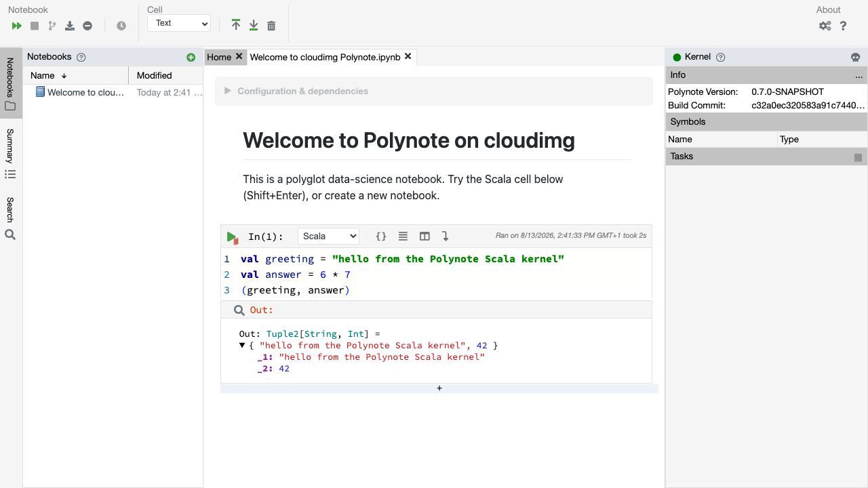
Task: Add new cell with plus bar
Action: tap(439, 388)
